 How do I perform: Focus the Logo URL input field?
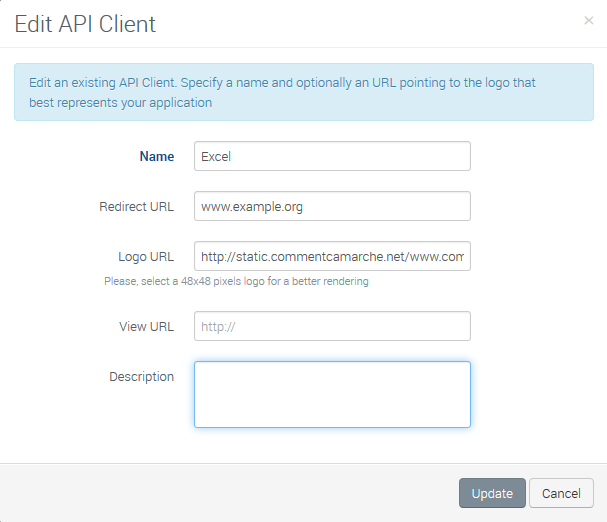click(x=332, y=256)
